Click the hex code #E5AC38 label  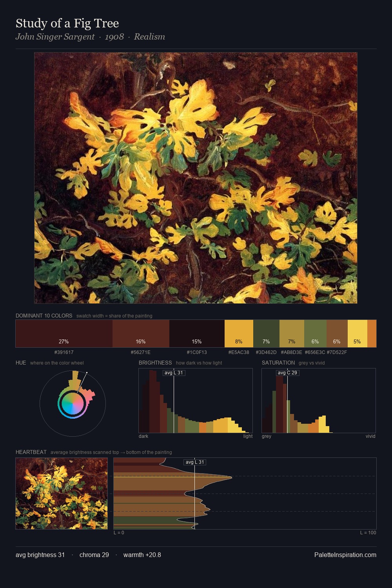(x=239, y=352)
